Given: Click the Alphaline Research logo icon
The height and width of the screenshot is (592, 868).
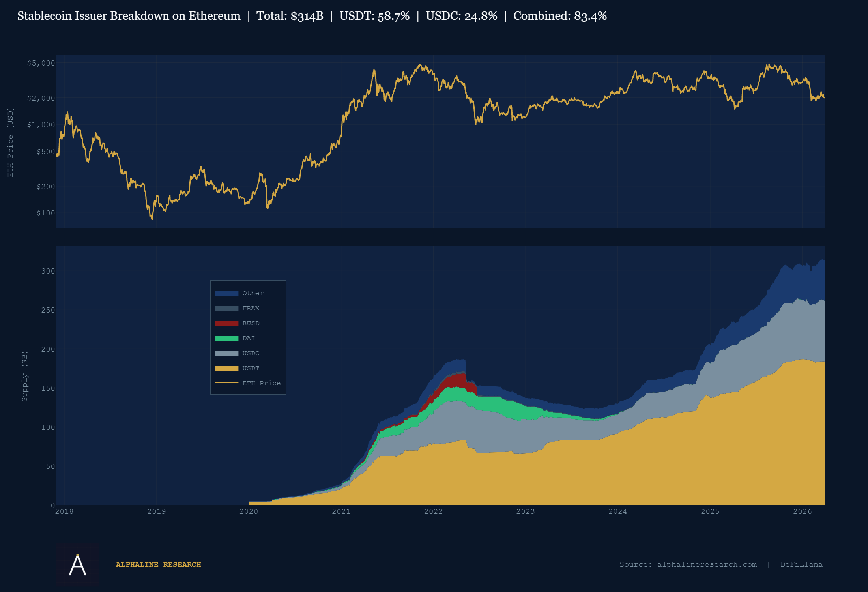Looking at the screenshot, I should [78, 564].
